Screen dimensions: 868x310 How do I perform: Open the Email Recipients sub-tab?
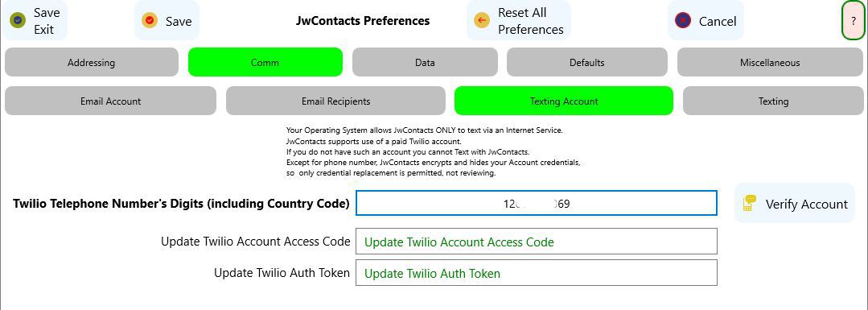335,101
